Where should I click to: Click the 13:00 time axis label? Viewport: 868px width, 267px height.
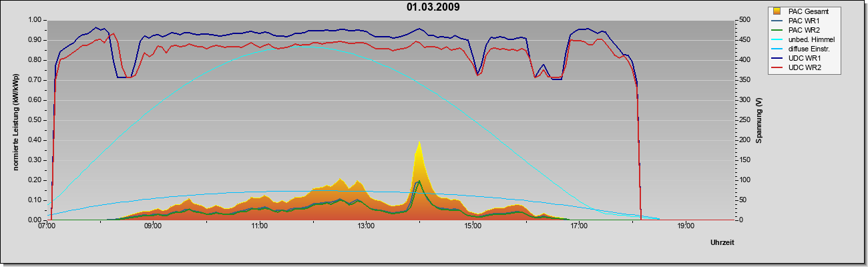click(x=366, y=227)
